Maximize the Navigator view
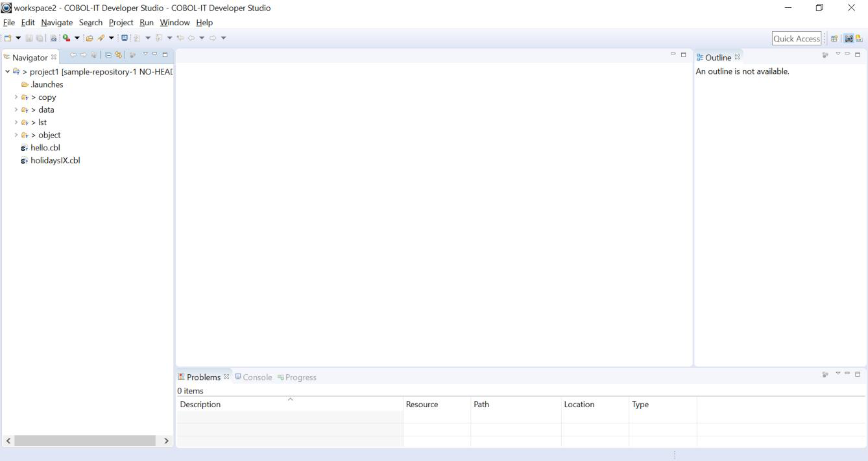The image size is (868, 461). point(165,56)
